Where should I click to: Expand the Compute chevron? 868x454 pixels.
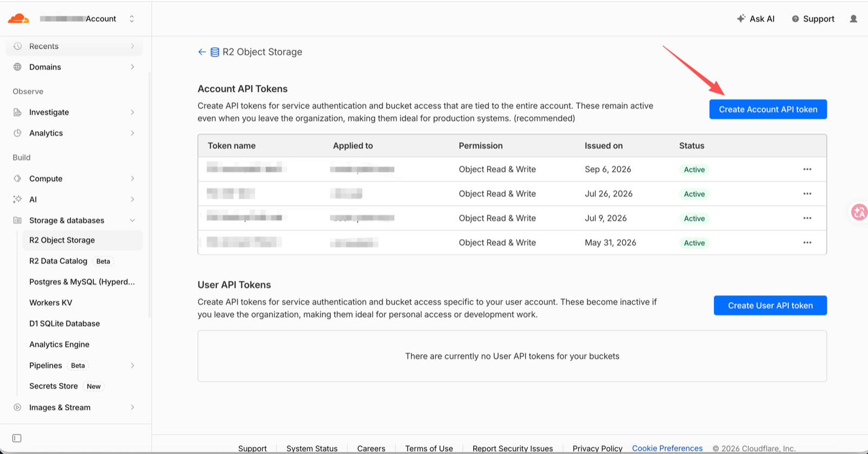coord(132,179)
